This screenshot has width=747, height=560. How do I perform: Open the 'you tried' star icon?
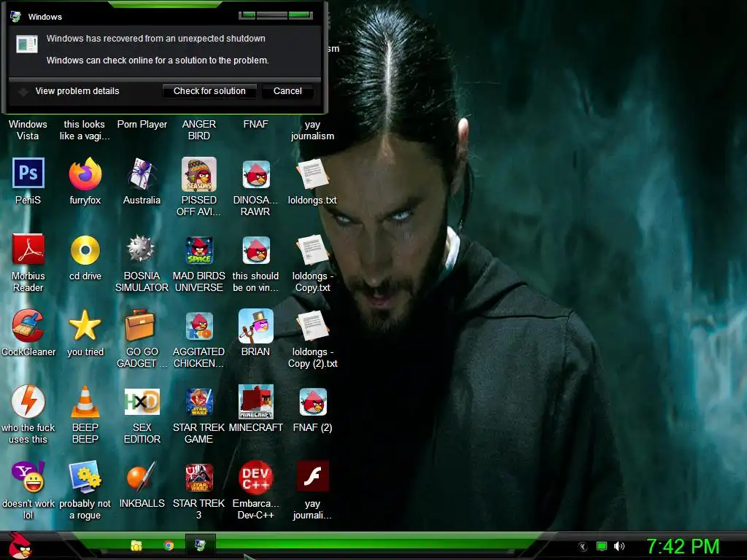pyautogui.click(x=85, y=326)
